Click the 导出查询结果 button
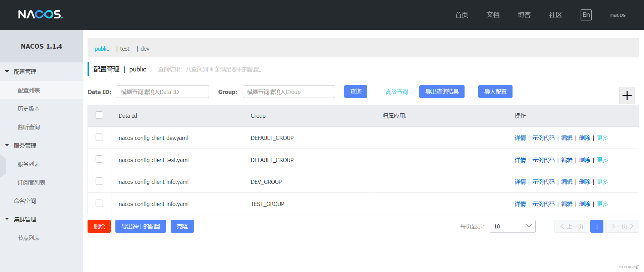 tap(442, 92)
